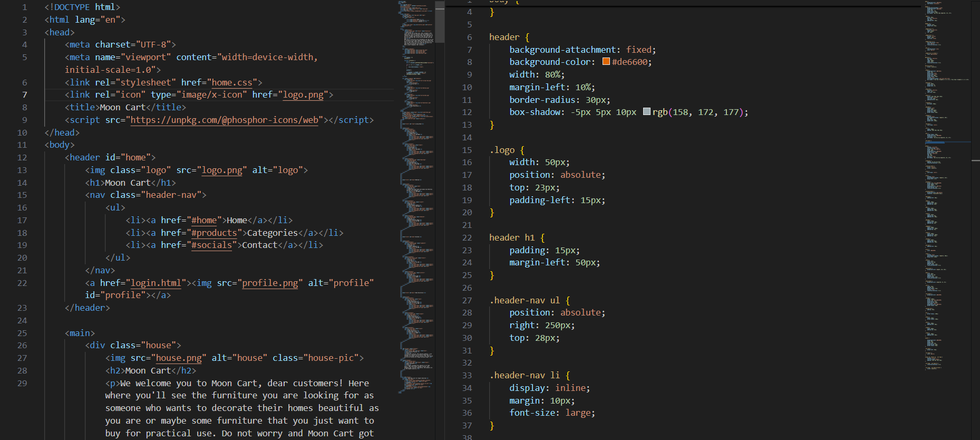
Task: Click the orange #de6600 color swatch
Action: click(606, 62)
